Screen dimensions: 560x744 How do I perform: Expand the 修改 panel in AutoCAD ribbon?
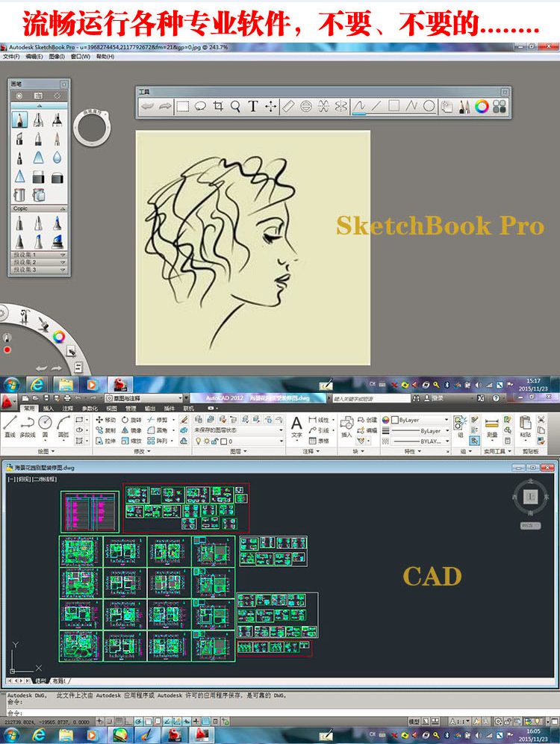[143, 451]
